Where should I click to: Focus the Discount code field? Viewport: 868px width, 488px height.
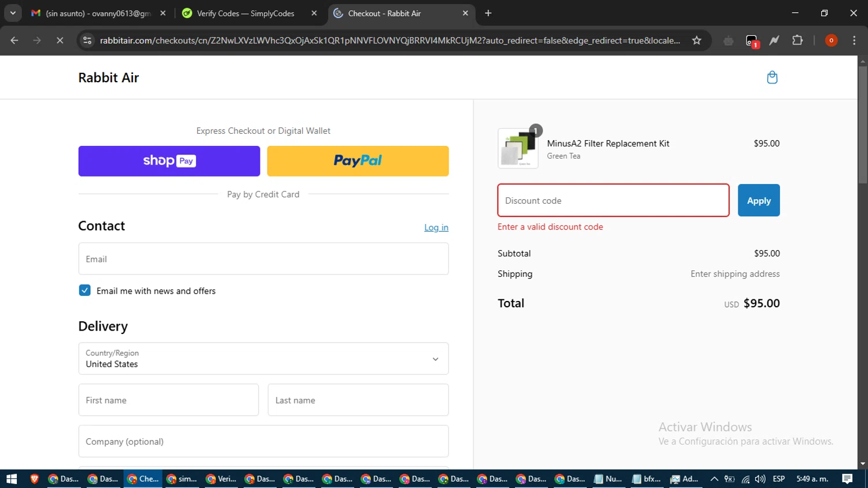613,200
